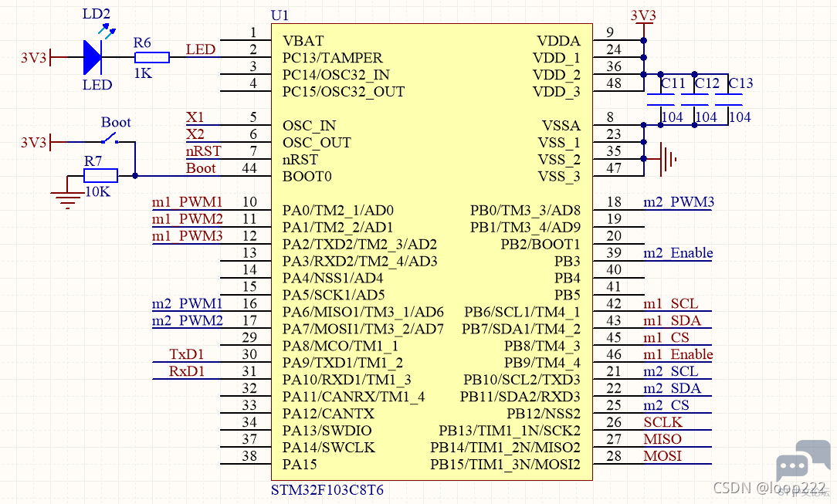The image size is (837, 504).
Task: Click the PC13/TAMPER pin name
Action: [332, 58]
